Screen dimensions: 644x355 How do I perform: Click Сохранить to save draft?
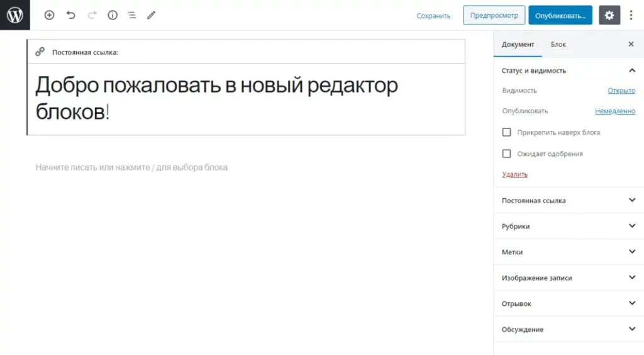433,16
